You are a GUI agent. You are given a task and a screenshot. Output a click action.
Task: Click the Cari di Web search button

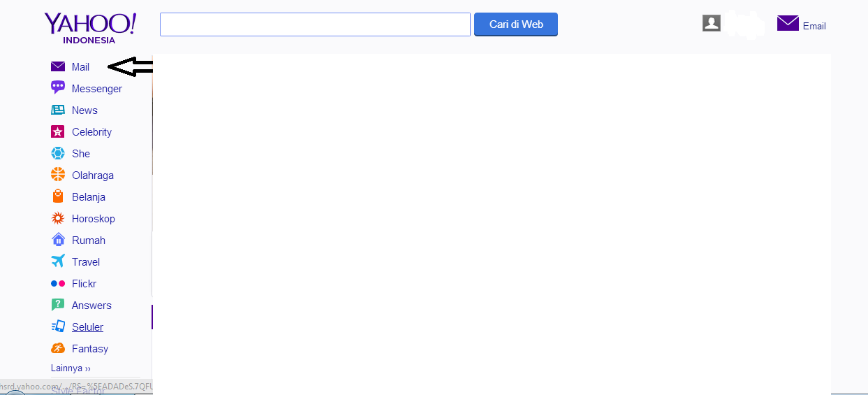pyautogui.click(x=516, y=24)
